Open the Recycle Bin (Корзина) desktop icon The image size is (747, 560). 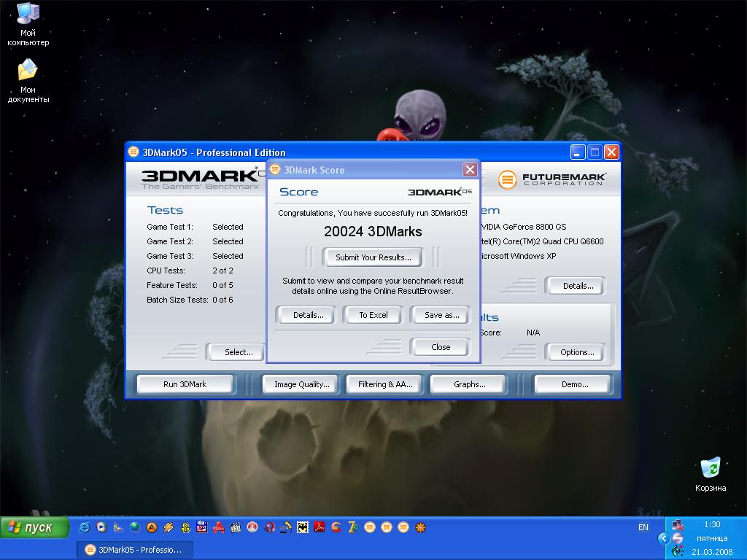click(x=711, y=474)
